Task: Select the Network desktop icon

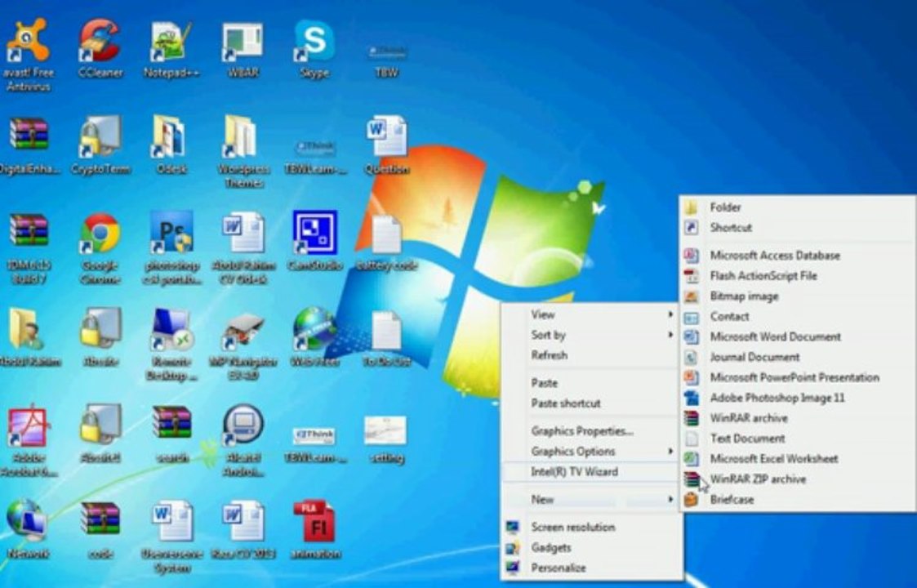Action: coord(28,529)
